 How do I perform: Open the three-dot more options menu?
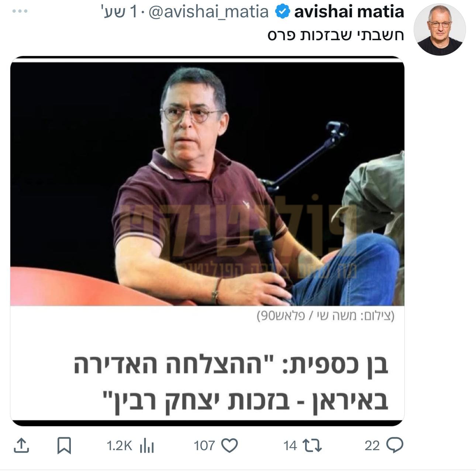(x=20, y=11)
